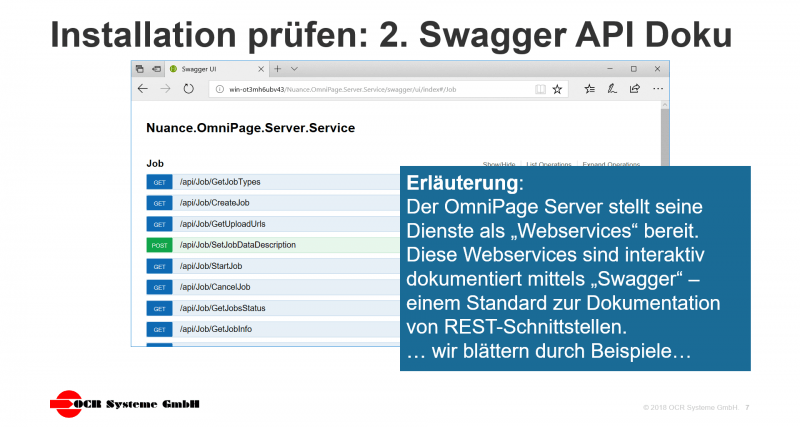
Task: Click GET badge beside StartJob
Action: click(159, 266)
